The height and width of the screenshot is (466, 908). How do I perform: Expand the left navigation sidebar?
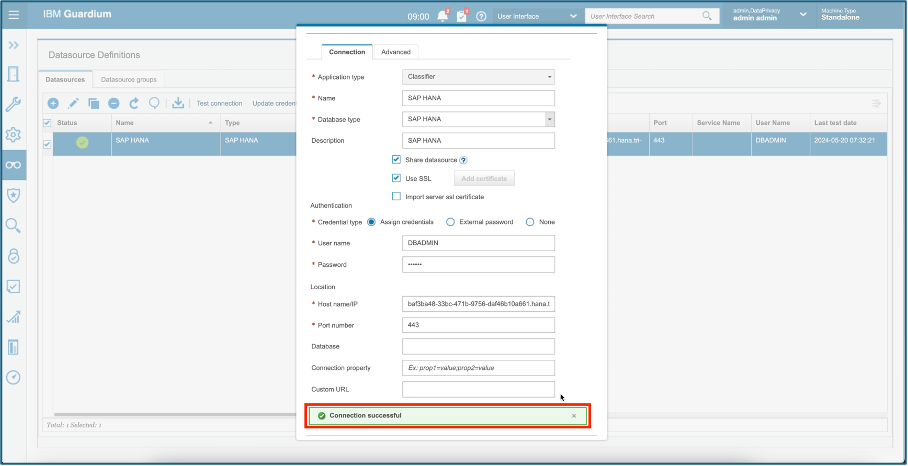tap(13, 45)
